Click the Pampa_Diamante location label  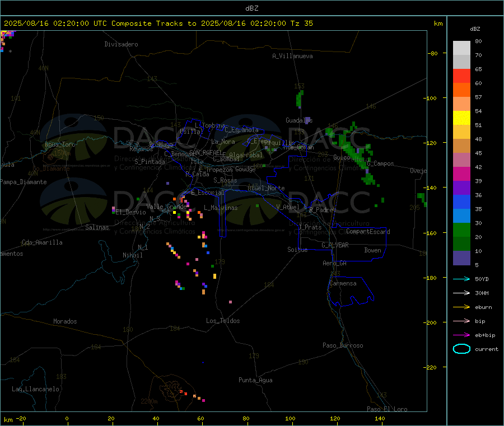pyautogui.click(x=24, y=182)
